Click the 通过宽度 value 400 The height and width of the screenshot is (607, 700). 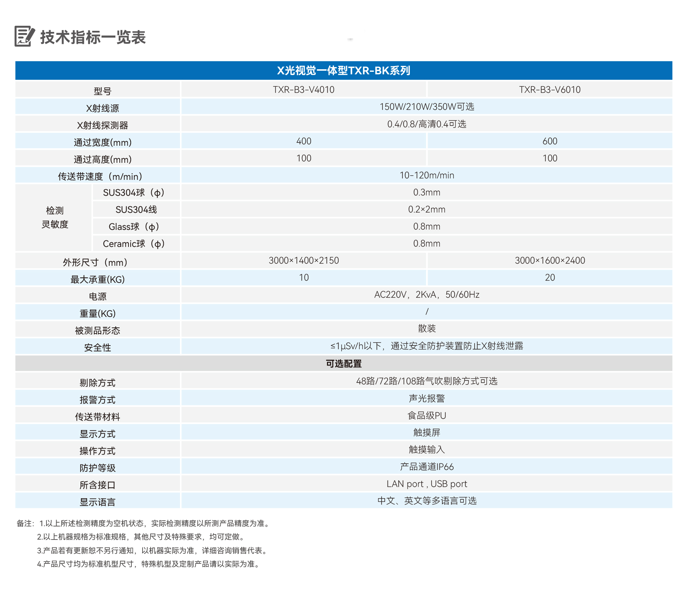coord(304,141)
